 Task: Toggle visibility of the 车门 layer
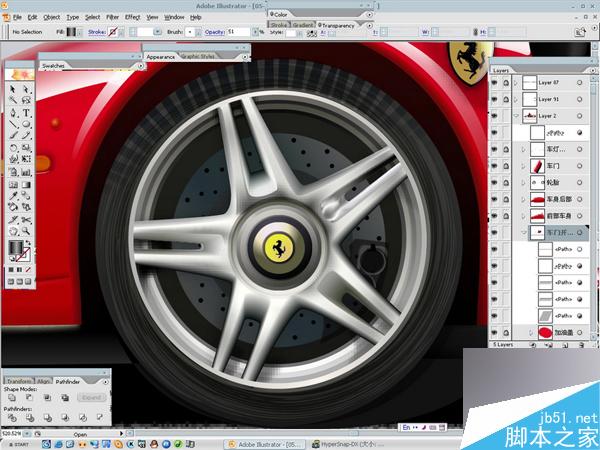tap(494, 166)
